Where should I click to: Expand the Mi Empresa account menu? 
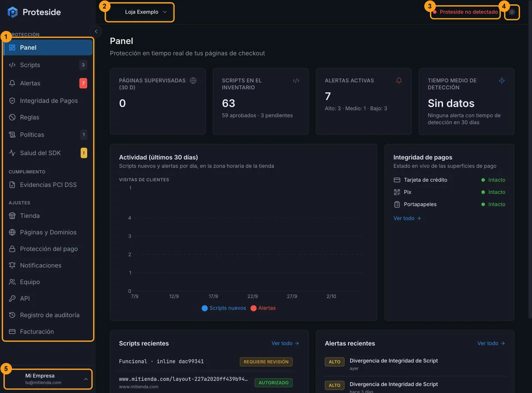(48, 379)
